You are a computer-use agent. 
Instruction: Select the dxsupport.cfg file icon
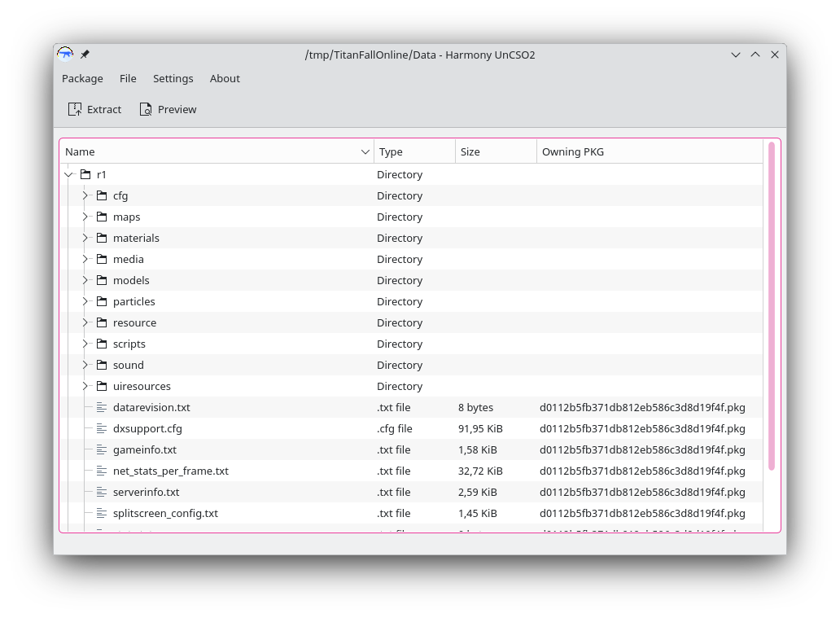click(x=102, y=428)
